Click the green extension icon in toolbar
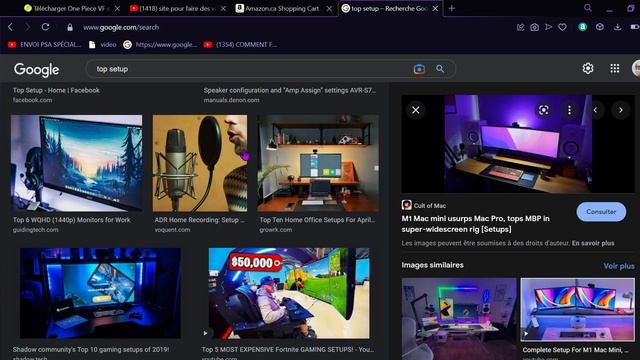The height and width of the screenshot is (360, 640). pos(582,27)
